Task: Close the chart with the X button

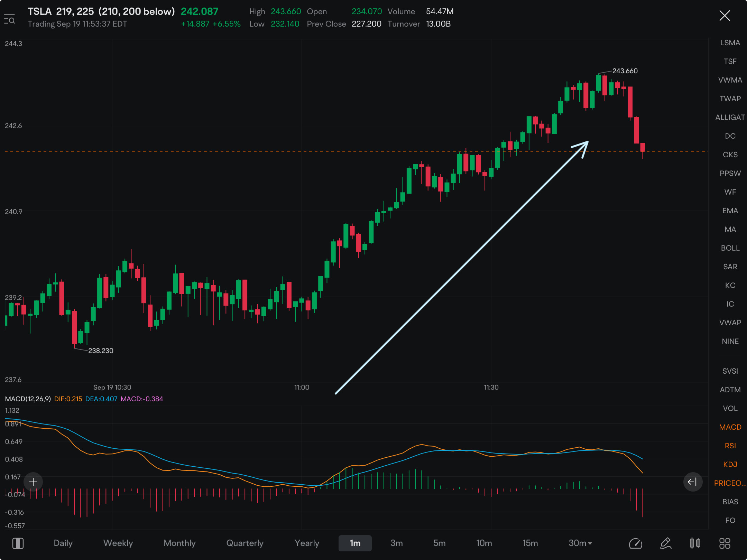Action: 725,16
